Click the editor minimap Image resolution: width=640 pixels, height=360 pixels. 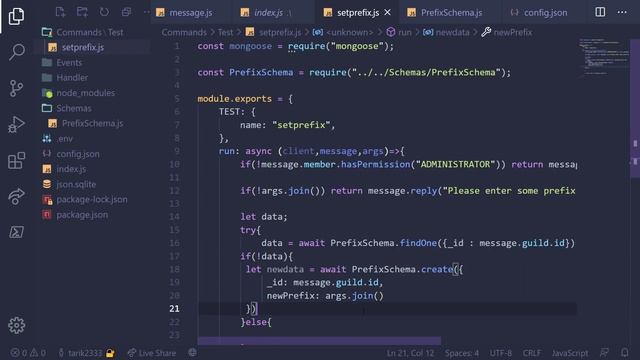(604, 57)
